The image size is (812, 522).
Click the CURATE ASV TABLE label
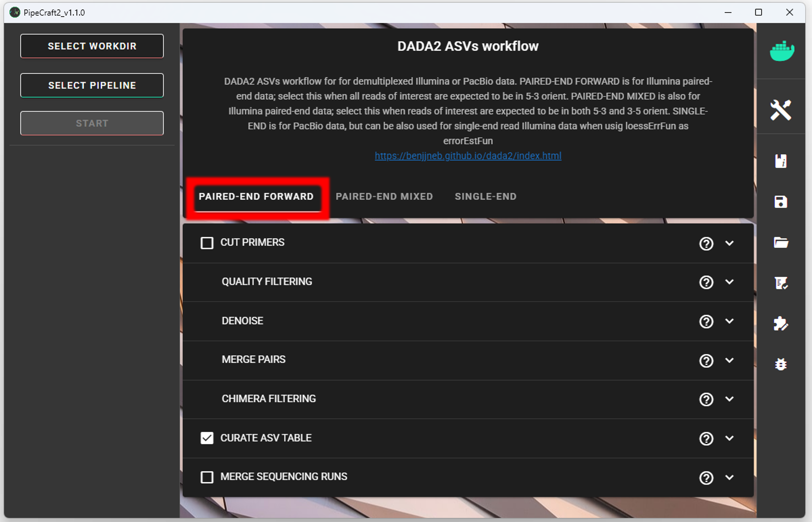pos(266,438)
